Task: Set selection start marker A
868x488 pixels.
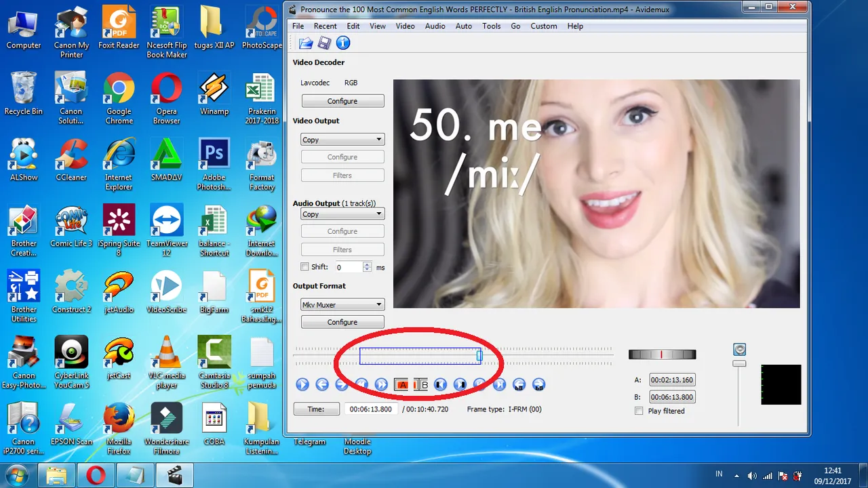Action: 401,384
